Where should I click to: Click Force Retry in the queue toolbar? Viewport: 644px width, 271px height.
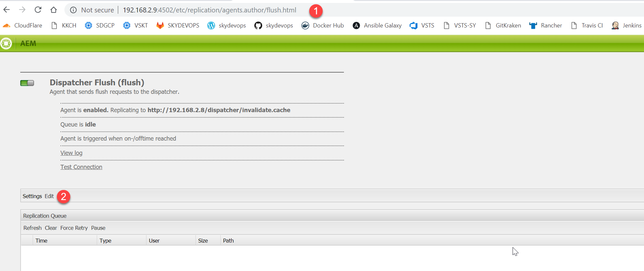74,228
